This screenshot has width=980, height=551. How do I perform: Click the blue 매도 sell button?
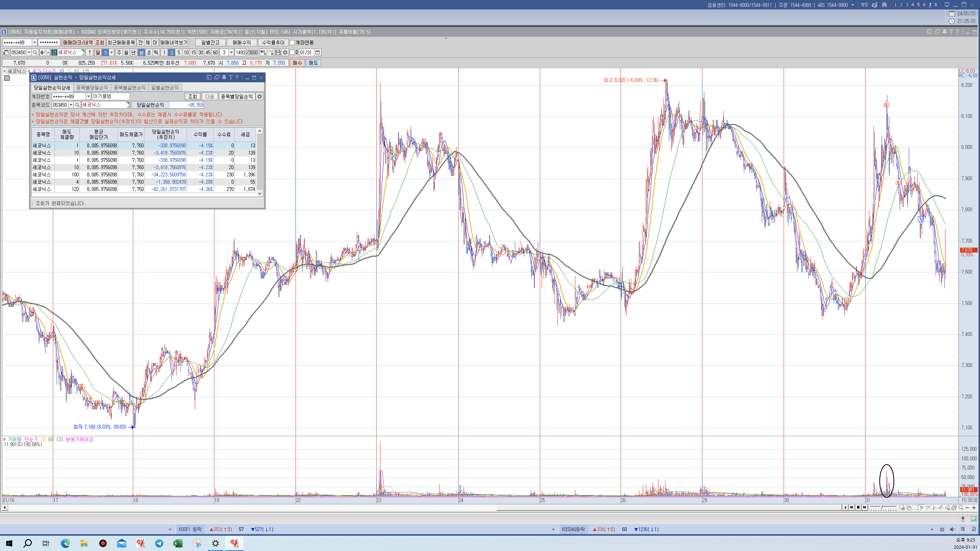click(x=313, y=63)
